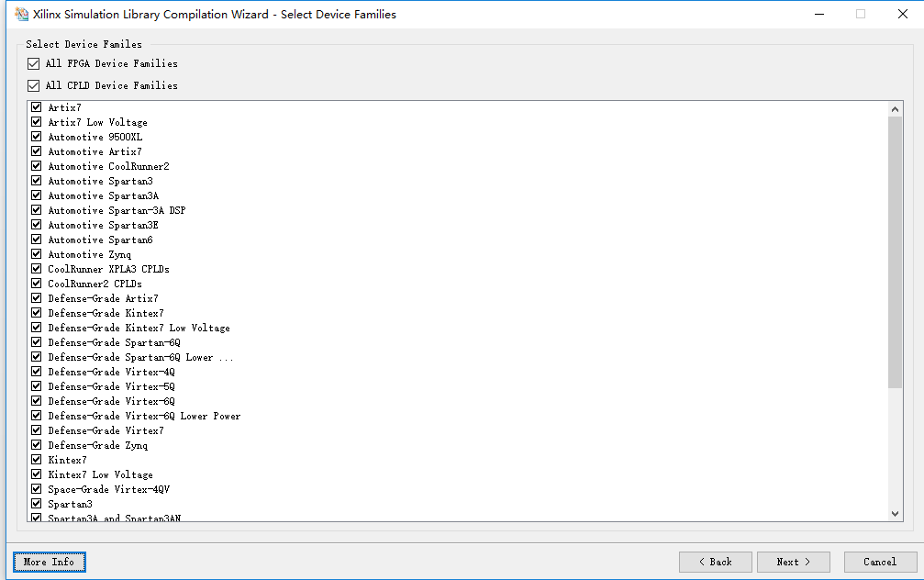Viewport: 924px width, 580px height.
Task: Toggle the Defense-Grade Kintex7 checkbox
Action: pos(37,313)
